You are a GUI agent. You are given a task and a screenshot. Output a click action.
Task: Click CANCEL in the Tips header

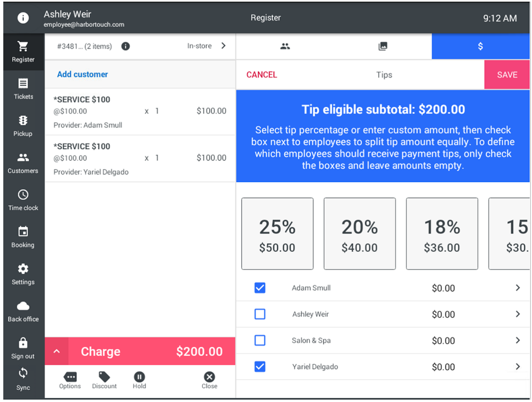click(262, 75)
